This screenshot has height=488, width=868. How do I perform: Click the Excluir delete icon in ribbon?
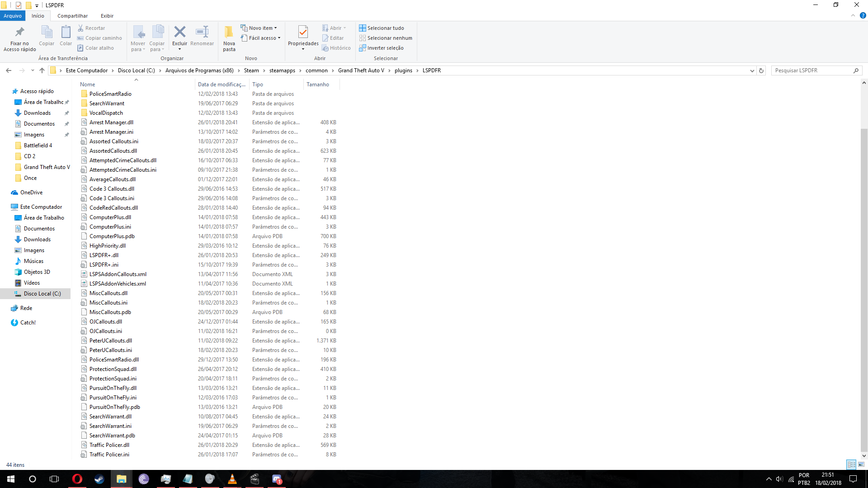click(x=179, y=33)
